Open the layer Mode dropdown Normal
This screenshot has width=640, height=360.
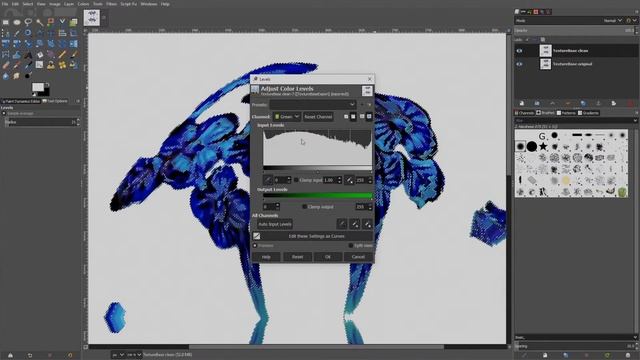tap(613, 20)
